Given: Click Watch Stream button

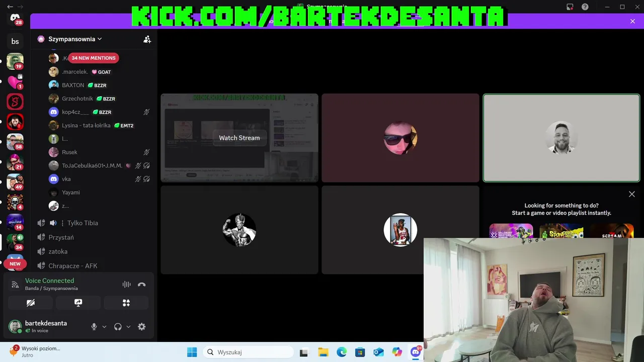Looking at the screenshot, I should pos(239,138).
